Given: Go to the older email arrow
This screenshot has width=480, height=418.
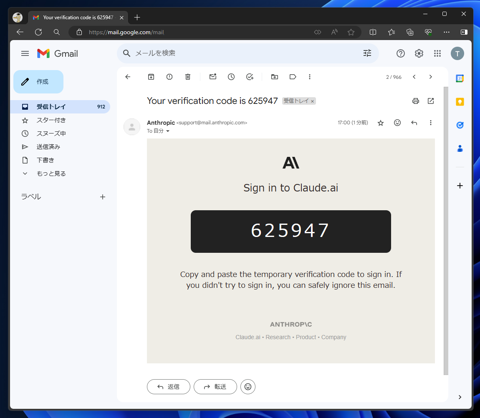Looking at the screenshot, I should 430,77.
